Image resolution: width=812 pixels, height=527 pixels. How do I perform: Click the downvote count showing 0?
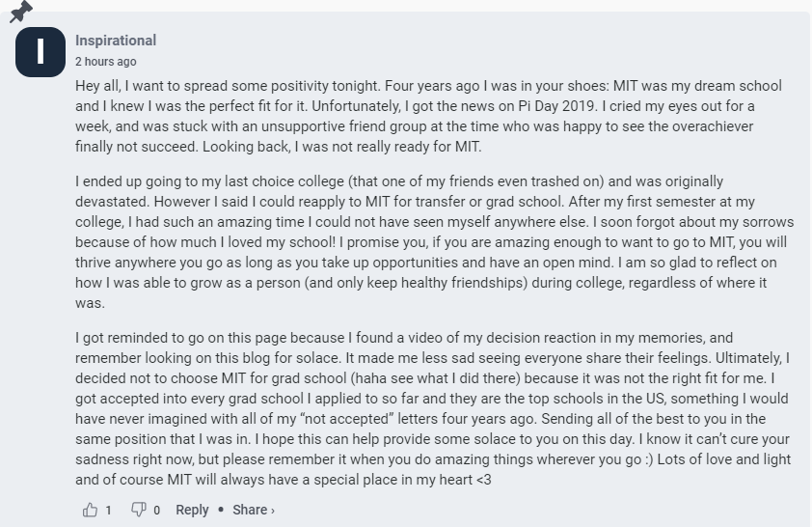(x=157, y=511)
